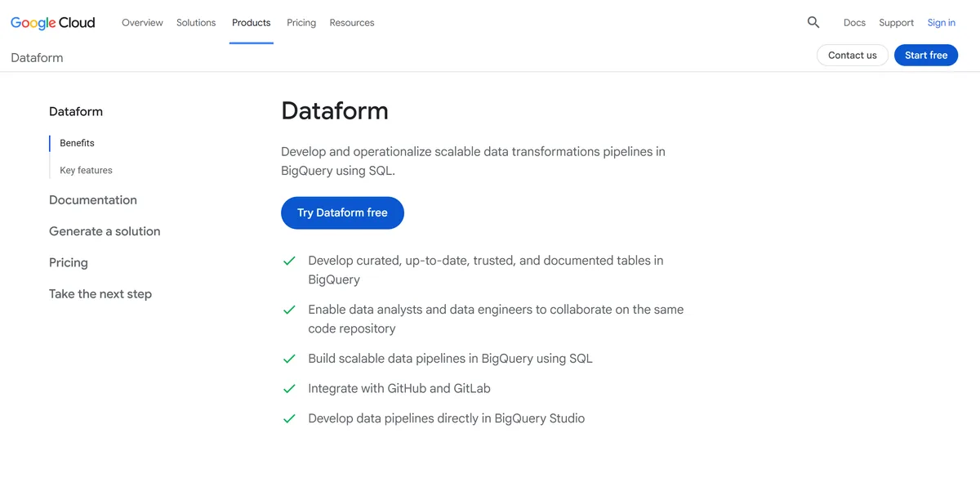The height and width of the screenshot is (478, 980).
Task: Open the Support link
Action: click(897, 23)
